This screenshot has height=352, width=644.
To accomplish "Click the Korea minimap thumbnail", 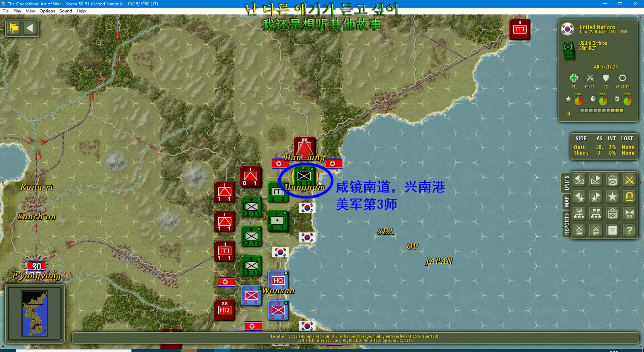I will (35, 314).
